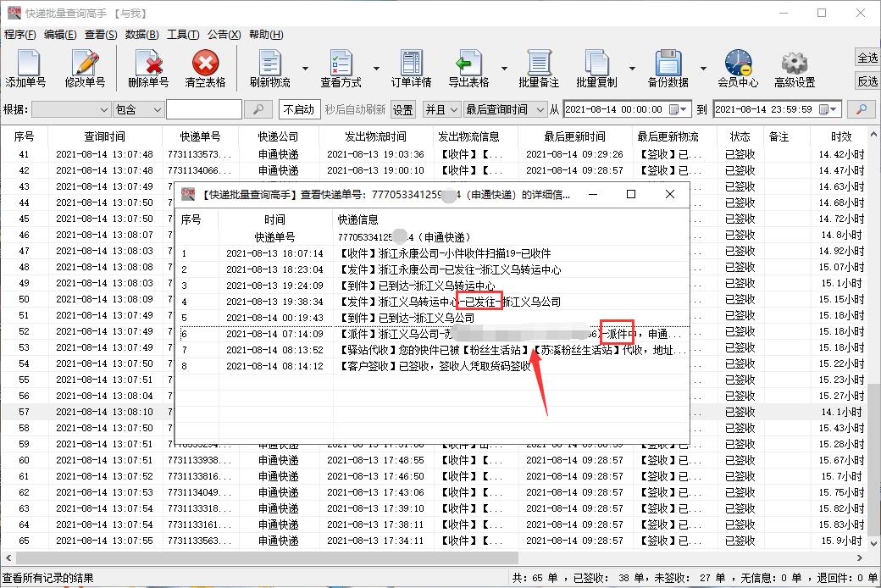This screenshot has width=881, height=588.
Task: Click the 添加单号 icon to add tracking numbers
Action: (28, 68)
